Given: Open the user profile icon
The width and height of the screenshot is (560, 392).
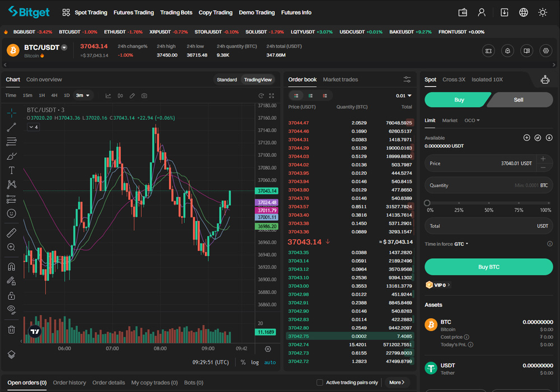Looking at the screenshot, I should tap(482, 12).
